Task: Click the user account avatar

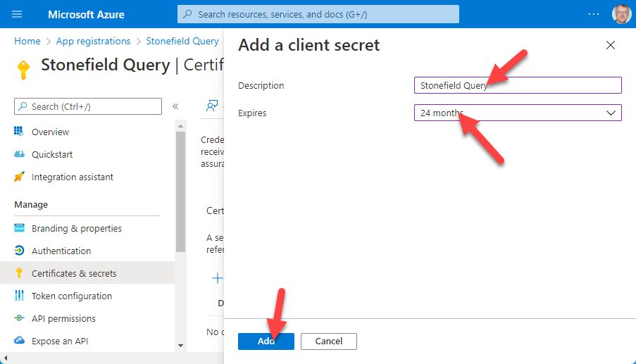Action: (x=621, y=14)
